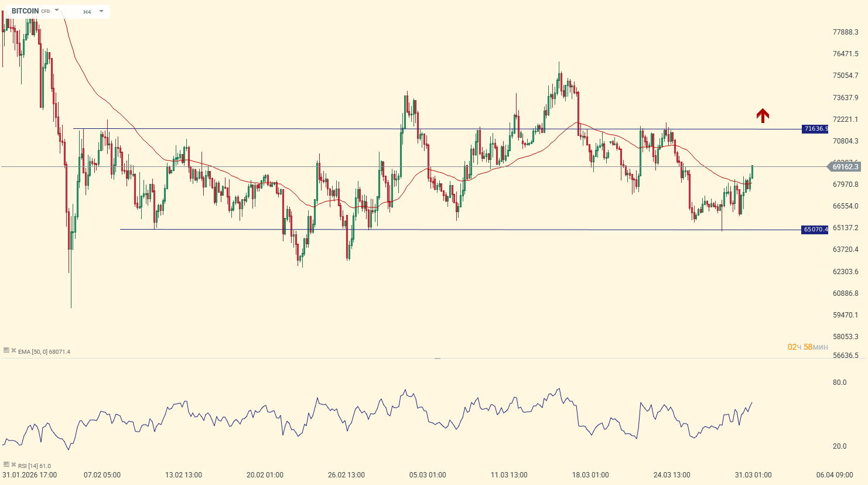Image resolution: width=868 pixels, height=485 pixels.
Task: Select the 65070.4 support level tag
Action: point(815,230)
